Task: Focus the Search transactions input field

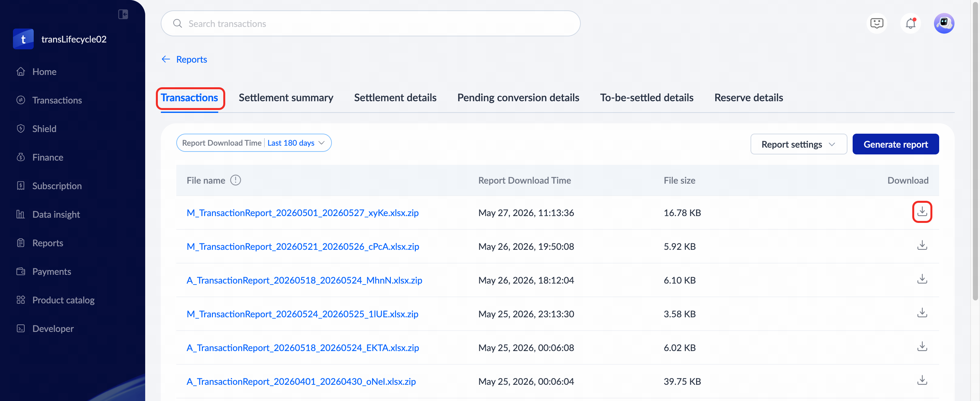Action: (370, 24)
